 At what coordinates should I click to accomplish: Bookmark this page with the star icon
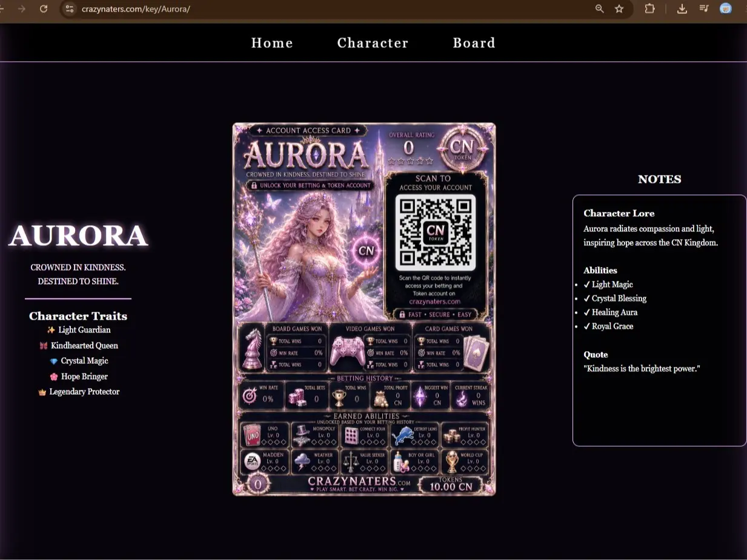[619, 9]
